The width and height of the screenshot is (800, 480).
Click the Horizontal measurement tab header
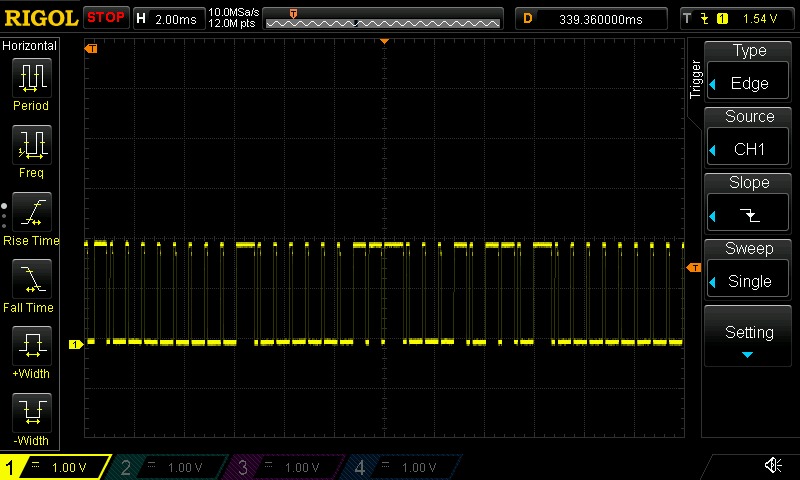tap(30, 46)
